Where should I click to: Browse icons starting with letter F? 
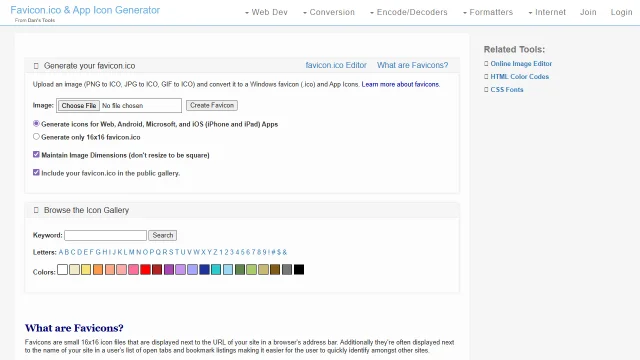tap(91, 252)
